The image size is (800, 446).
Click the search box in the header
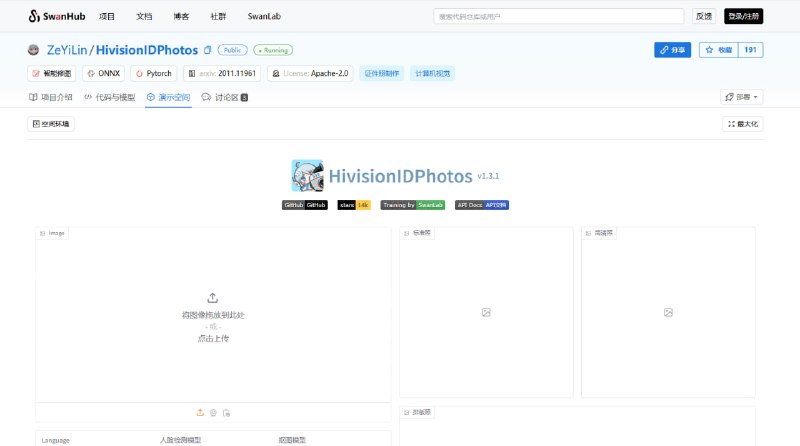(558, 16)
